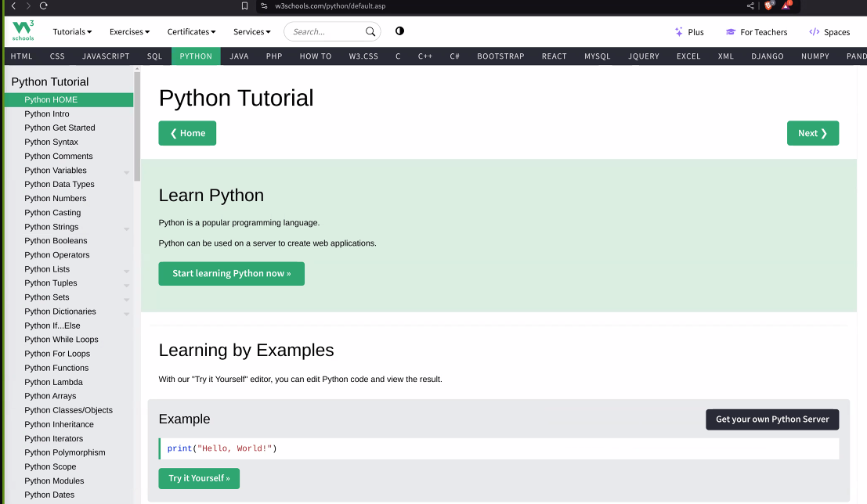Expand the Python Sets submenu arrow
Viewport: 867px width, 504px height.
pos(127,299)
